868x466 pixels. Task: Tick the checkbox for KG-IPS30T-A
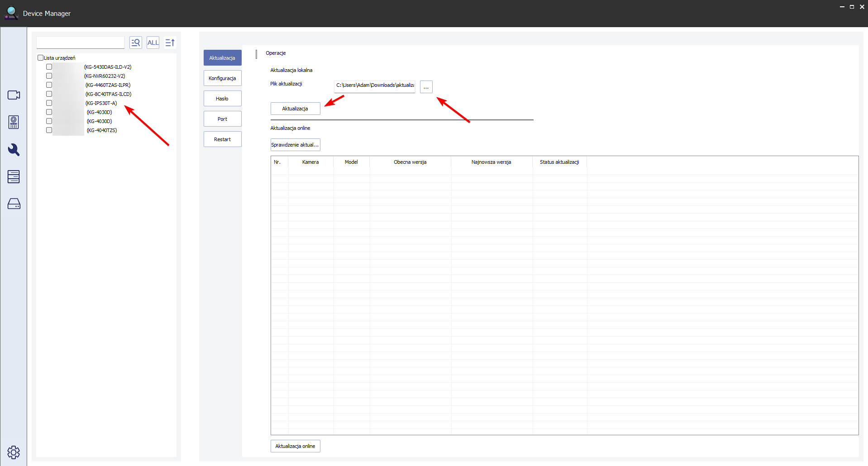point(49,103)
